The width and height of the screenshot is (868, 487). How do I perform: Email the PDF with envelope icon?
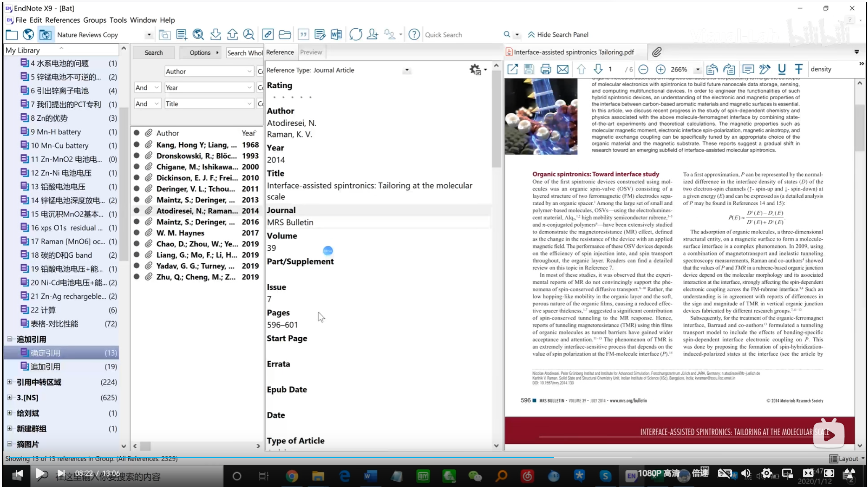click(x=563, y=69)
